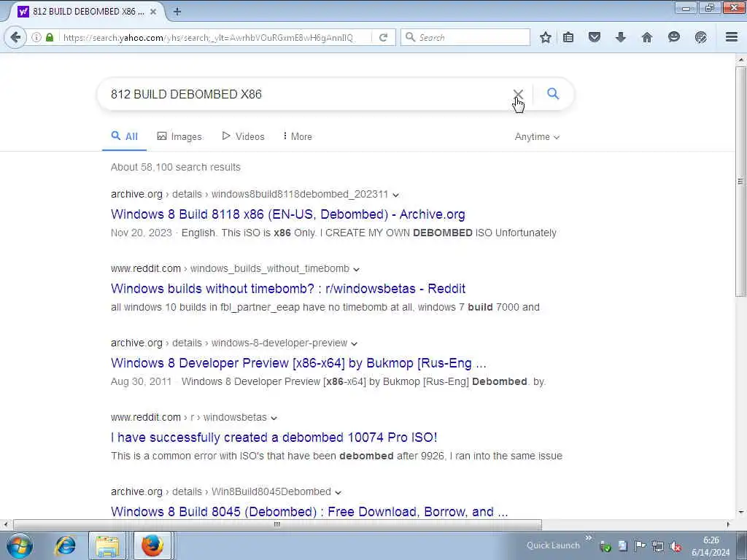Clear the Yahoo search box with X
747x560 pixels.
(518, 94)
